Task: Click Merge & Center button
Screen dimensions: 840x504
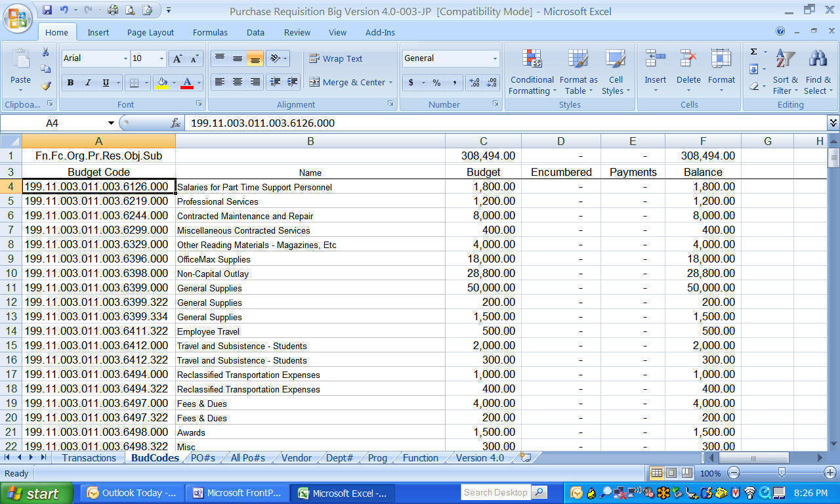Action: tap(347, 83)
